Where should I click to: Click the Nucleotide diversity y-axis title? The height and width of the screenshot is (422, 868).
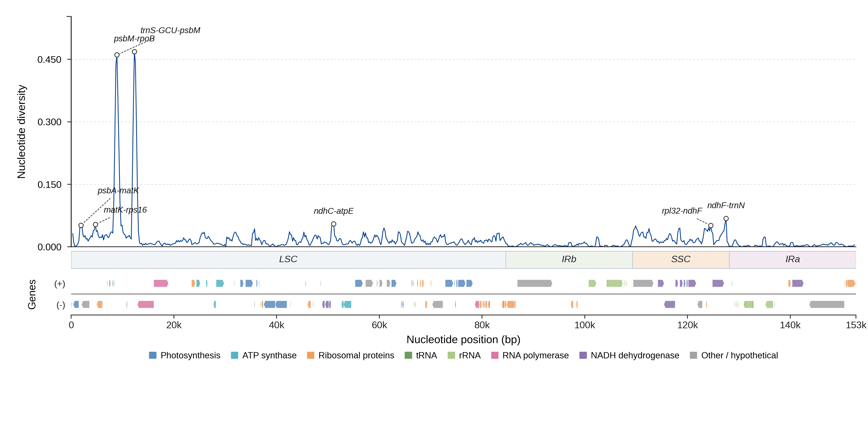21,132
